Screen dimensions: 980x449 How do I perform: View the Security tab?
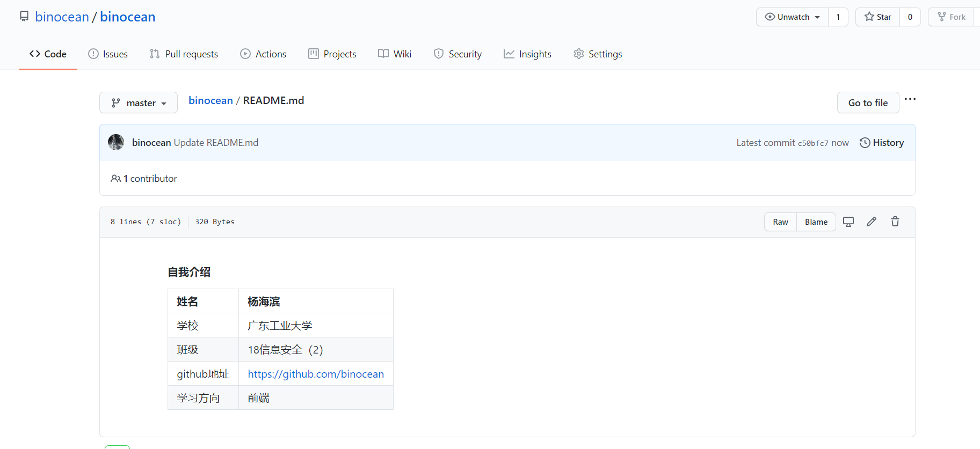458,54
